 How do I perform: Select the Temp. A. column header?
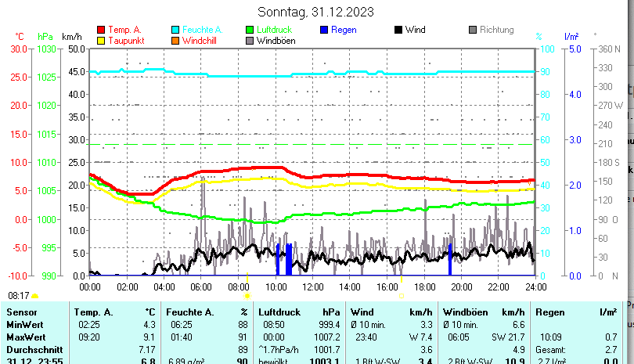[93, 312]
